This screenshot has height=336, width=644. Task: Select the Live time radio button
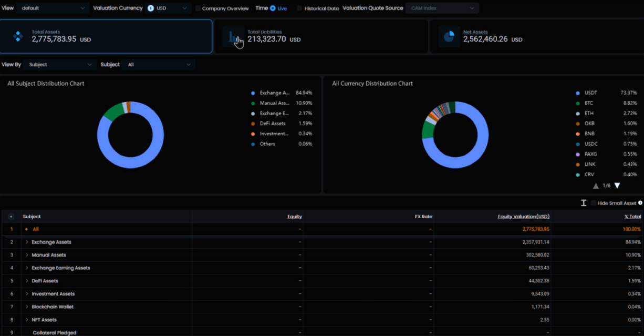coord(273,8)
